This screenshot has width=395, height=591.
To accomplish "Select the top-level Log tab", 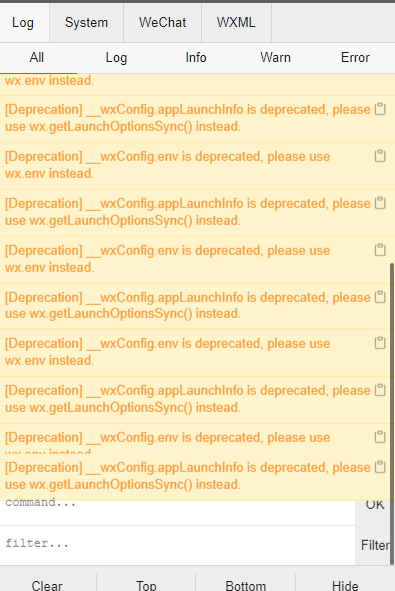I will click(23, 23).
